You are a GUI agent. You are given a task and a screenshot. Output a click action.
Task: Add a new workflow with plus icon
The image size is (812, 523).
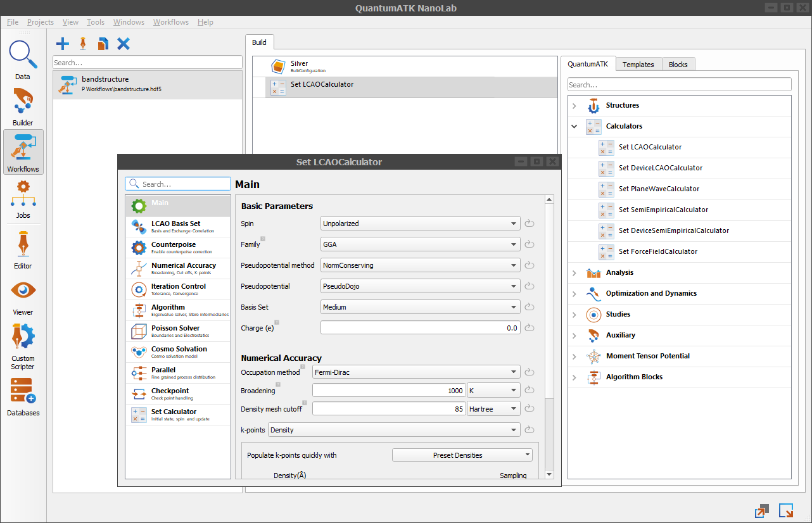[63, 44]
